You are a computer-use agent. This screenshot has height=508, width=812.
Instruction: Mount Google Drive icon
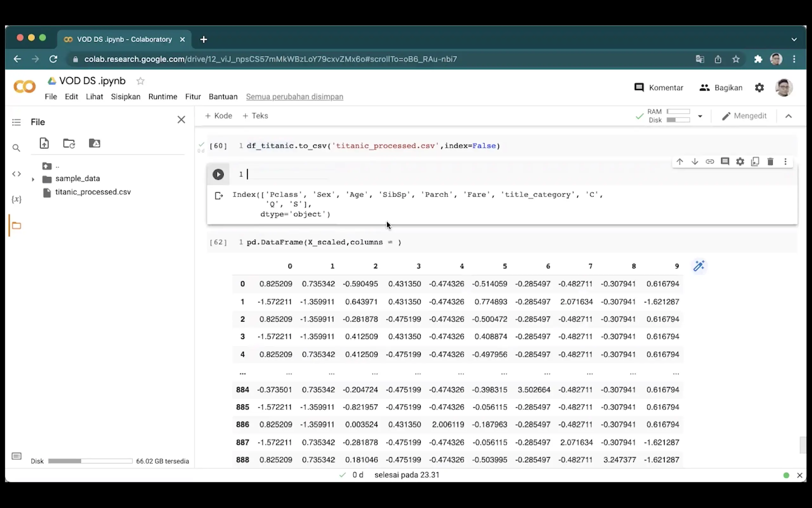tap(95, 143)
